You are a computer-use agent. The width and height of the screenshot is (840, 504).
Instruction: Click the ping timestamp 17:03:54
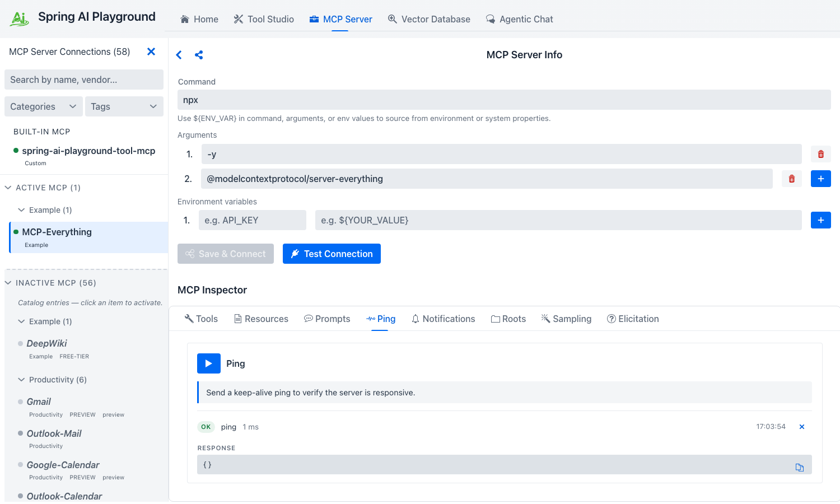pos(771,427)
